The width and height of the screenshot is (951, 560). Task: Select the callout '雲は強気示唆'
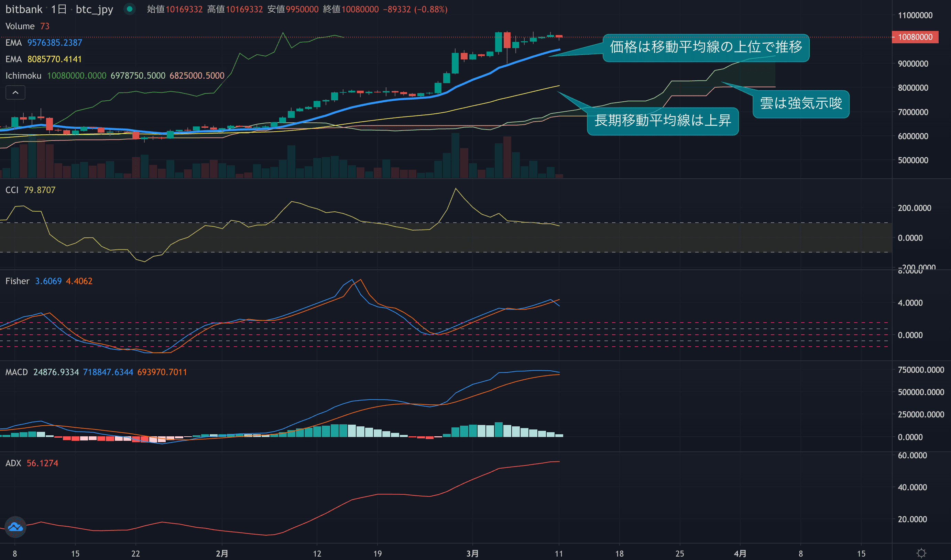pyautogui.click(x=801, y=103)
